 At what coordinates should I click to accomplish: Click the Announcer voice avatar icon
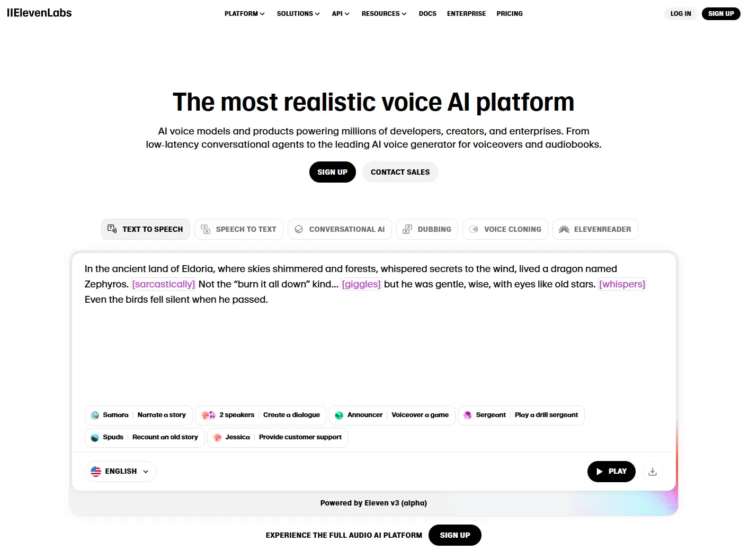pyautogui.click(x=339, y=416)
